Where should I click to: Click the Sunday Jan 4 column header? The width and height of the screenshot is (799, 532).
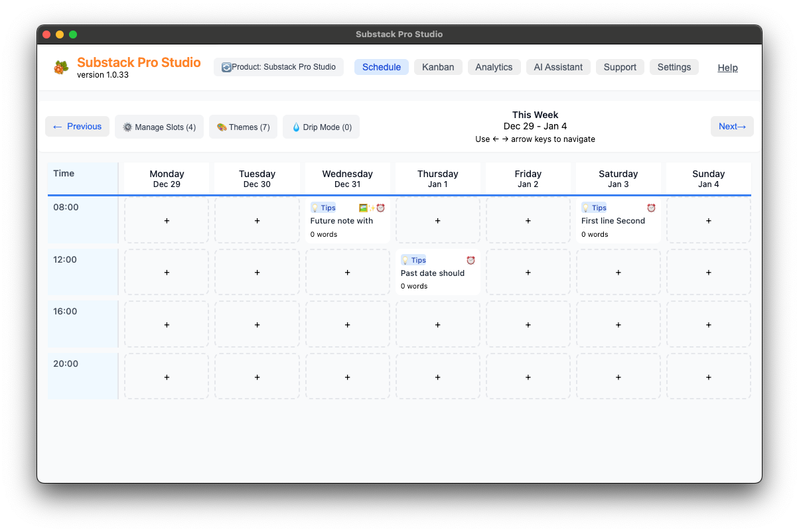(708, 178)
